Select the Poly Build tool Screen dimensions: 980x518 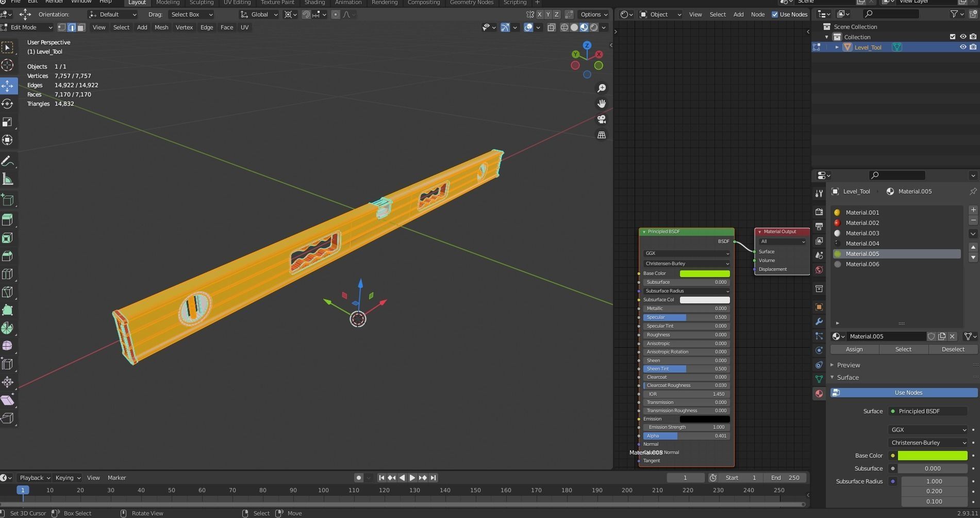point(8,310)
